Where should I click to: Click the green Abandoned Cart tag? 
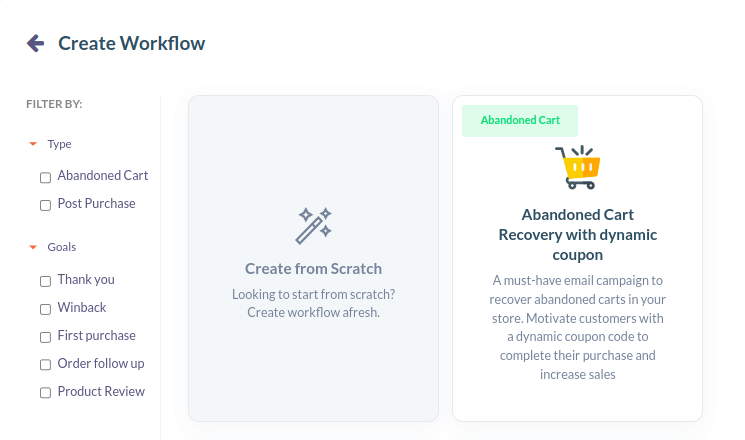520,121
